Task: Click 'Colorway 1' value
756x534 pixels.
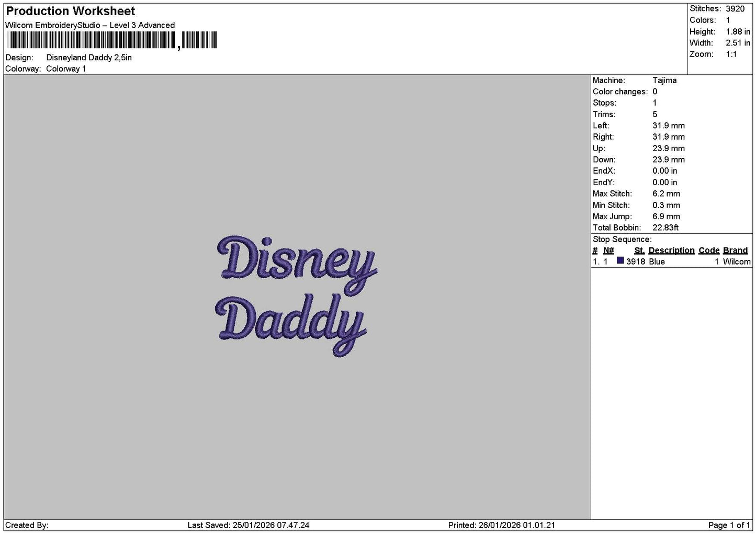Action: tap(66, 69)
